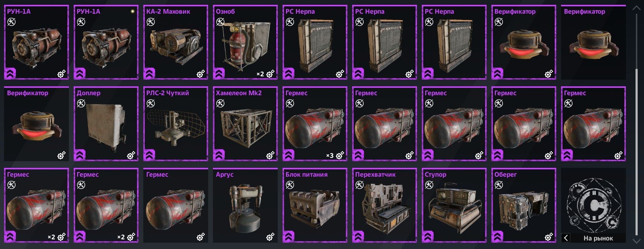Select Гермес booster stack with ×3 count
The height and width of the screenshot is (249, 644).
tap(315, 124)
